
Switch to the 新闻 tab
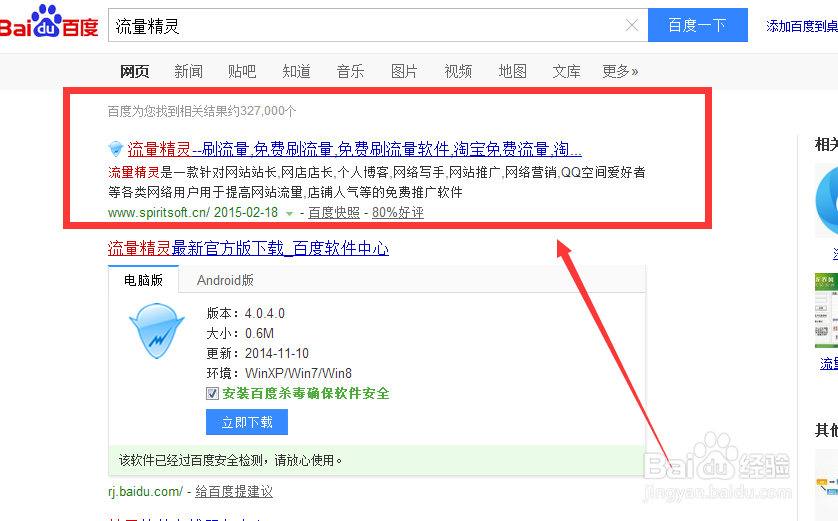[188, 71]
